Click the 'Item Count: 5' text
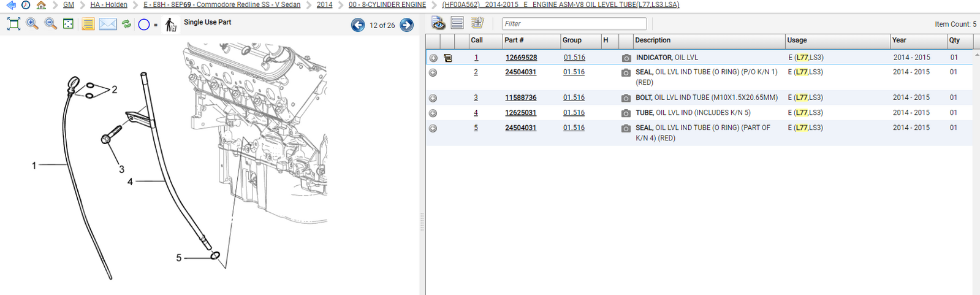Image resolution: width=980 pixels, height=295 pixels. point(955,25)
